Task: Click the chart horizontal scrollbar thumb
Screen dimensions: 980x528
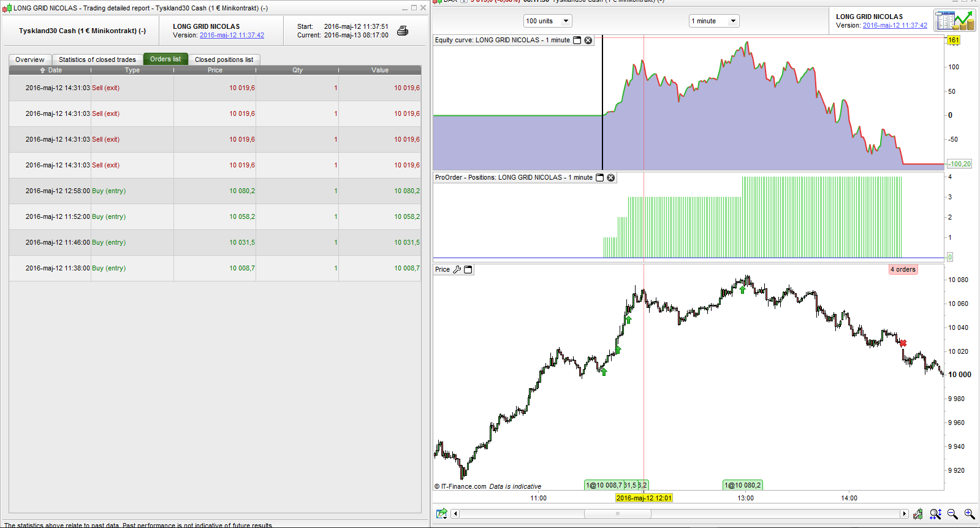Action: [617, 514]
